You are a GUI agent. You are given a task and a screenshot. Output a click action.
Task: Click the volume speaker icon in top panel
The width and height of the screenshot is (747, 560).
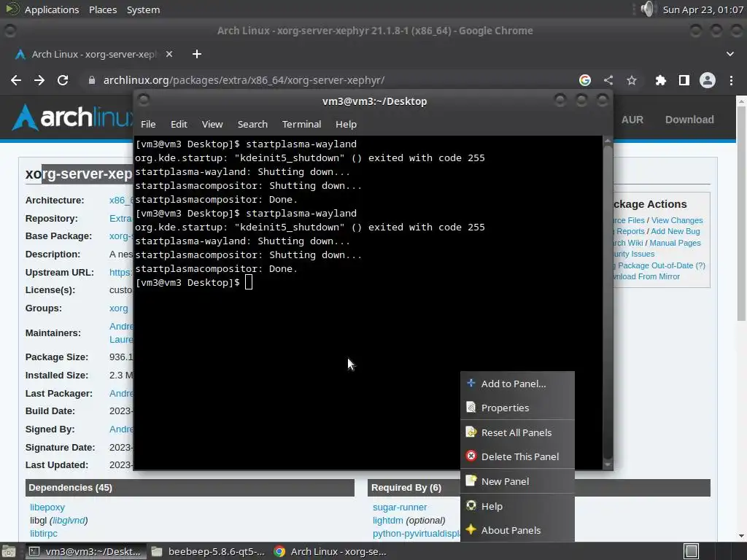648,9
